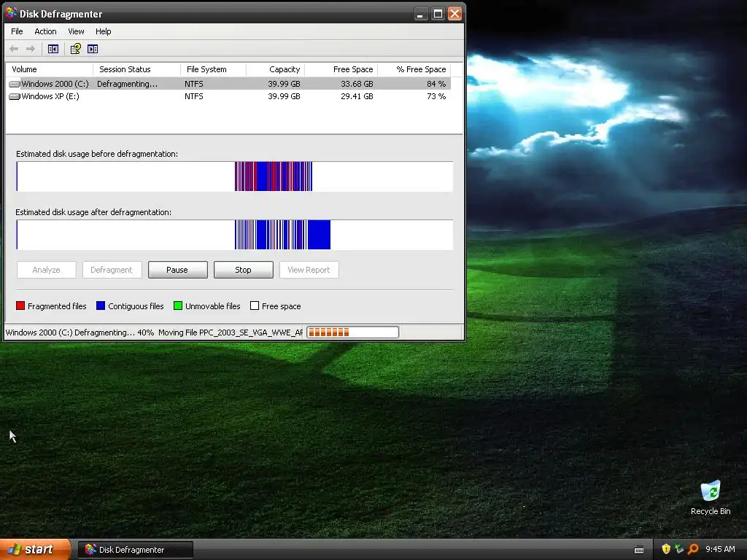Click the 'Estimated disk usage before defragmentation' label
This screenshot has width=747, height=560.
(x=97, y=154)
